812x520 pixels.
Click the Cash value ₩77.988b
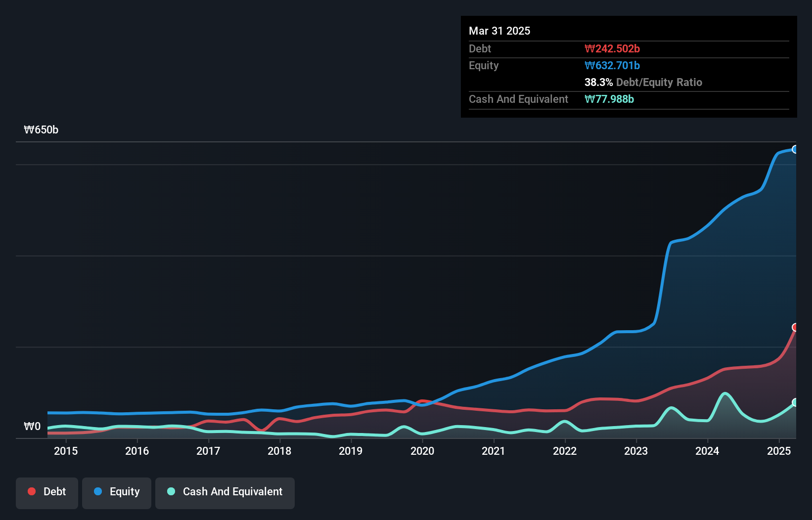[x=609, y=99]
